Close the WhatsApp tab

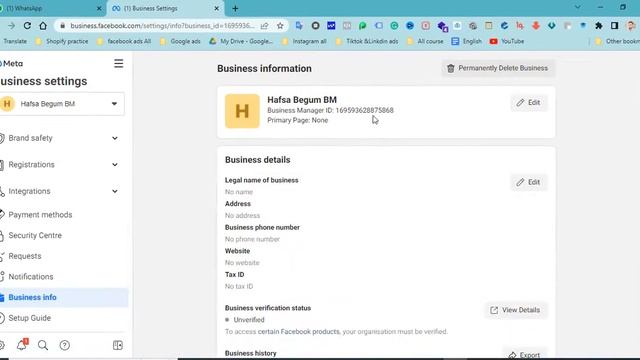point(99,8)
